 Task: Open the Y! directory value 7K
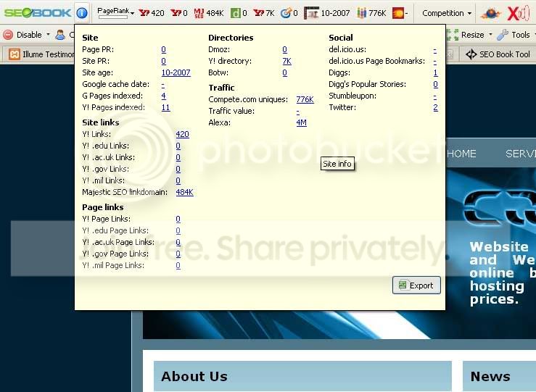click(286, 61)
